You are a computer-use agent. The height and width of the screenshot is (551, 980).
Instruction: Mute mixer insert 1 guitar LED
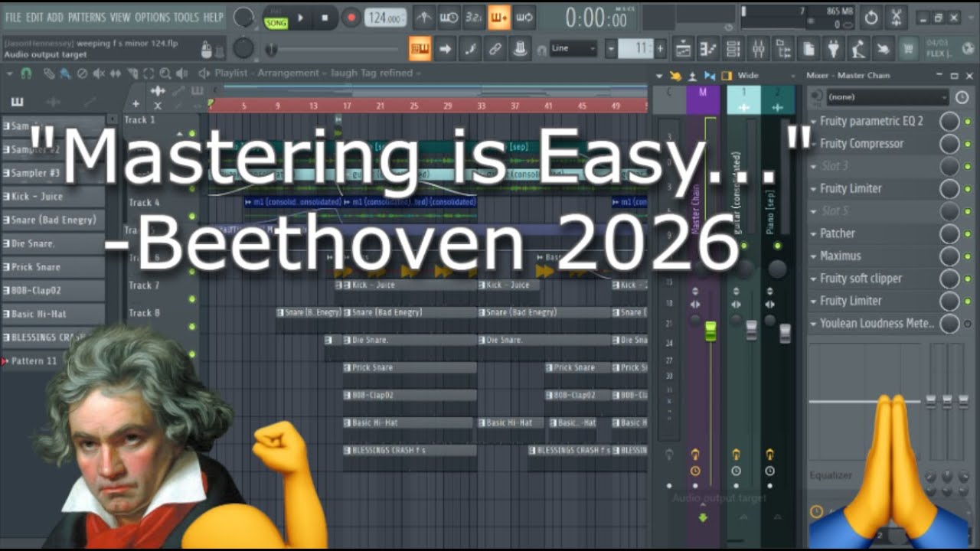pos(743,246)
